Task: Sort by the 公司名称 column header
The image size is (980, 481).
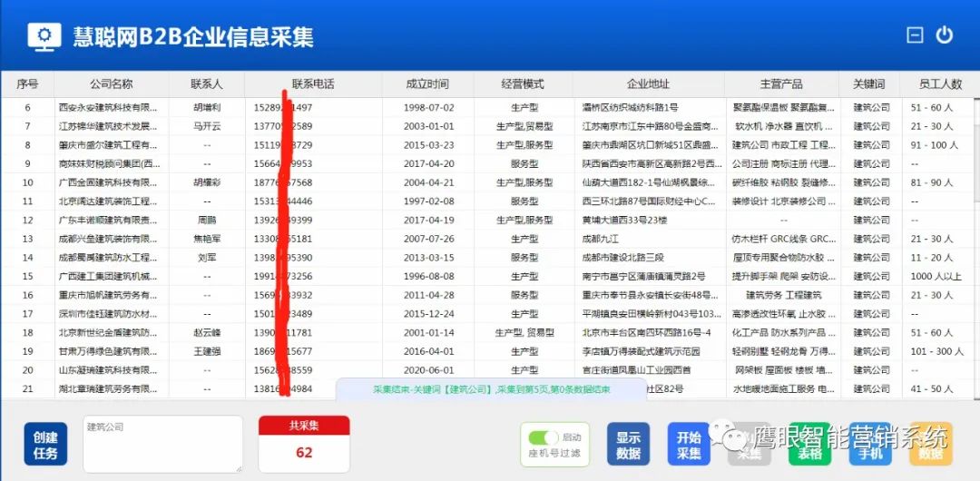Action: point(112,83)
